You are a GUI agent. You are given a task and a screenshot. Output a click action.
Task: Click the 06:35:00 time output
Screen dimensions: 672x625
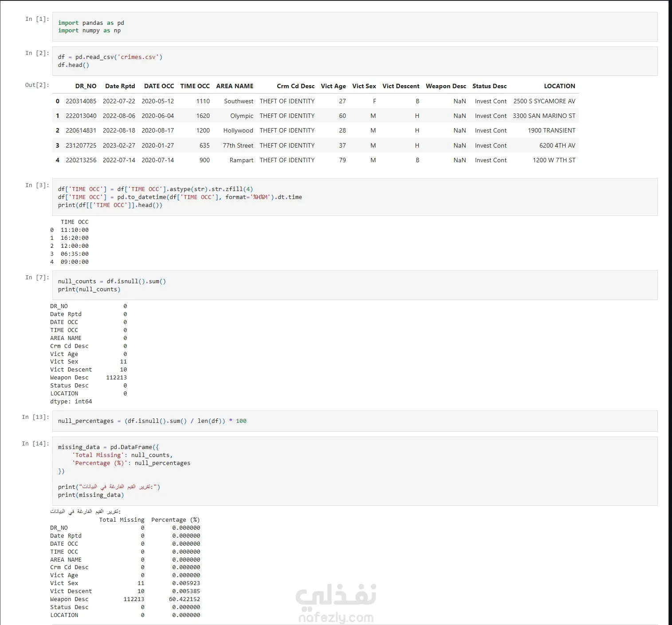[75, 254]
